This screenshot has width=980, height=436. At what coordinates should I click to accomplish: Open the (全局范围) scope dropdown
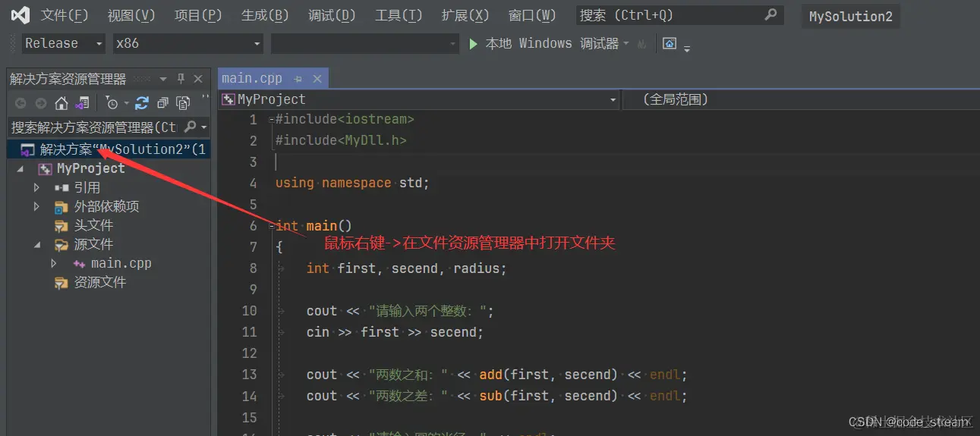click(x=800, y=99)
